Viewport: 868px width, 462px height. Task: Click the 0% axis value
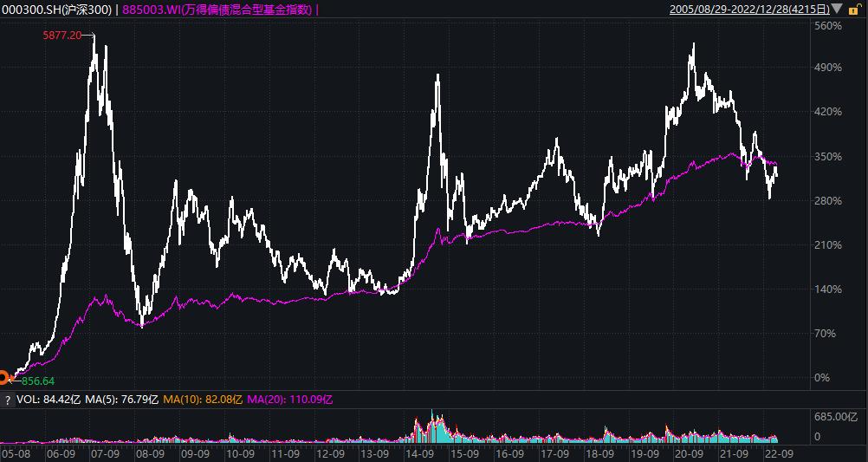(822, 378)
